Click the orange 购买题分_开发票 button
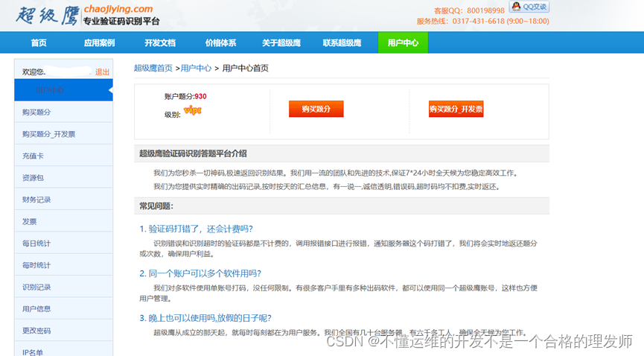This screenshot has width=644, height=356. [x=456, y=109]
